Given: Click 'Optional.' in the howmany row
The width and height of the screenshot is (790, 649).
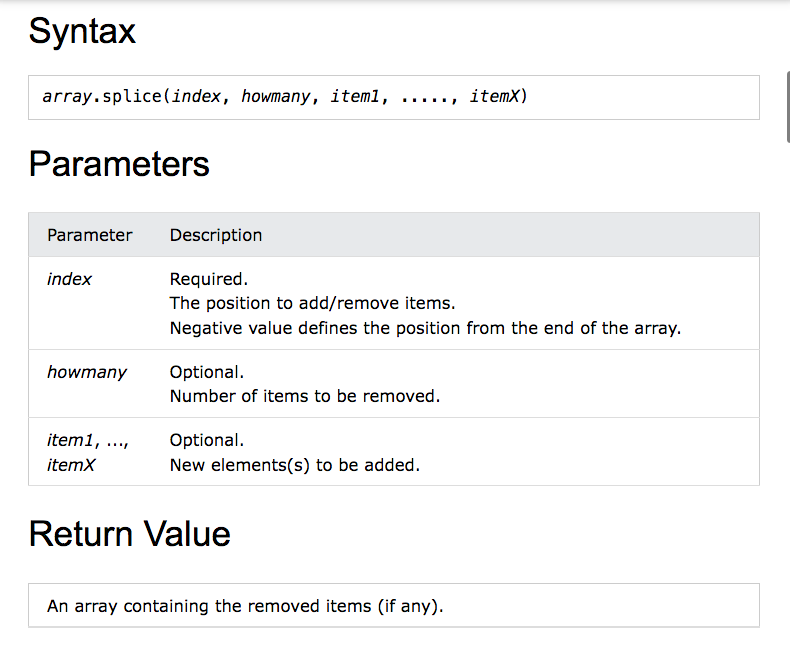Looking at the screenshot, I should tap(207, 372).
